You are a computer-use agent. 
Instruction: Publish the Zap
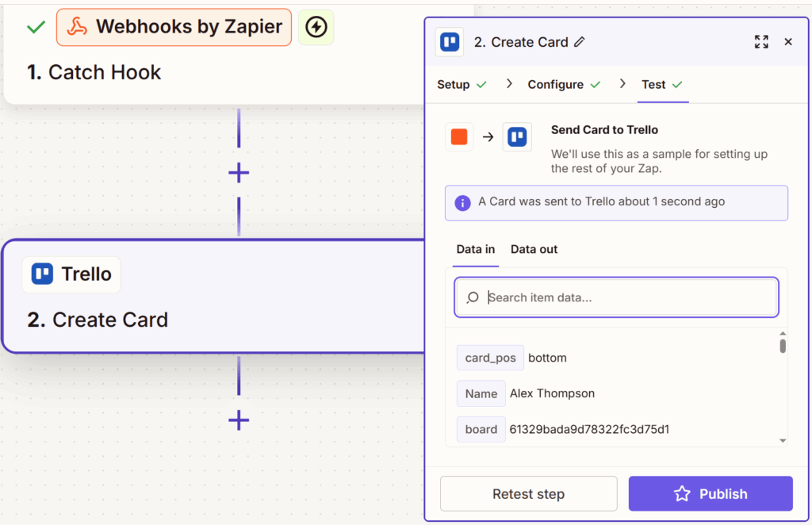[710, 493]
